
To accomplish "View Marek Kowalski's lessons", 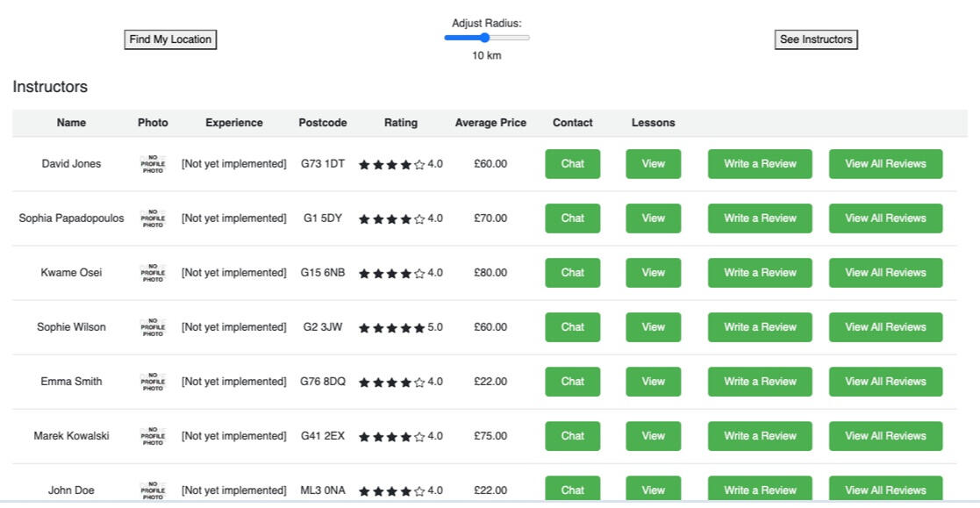I will [x=653, y=436].
